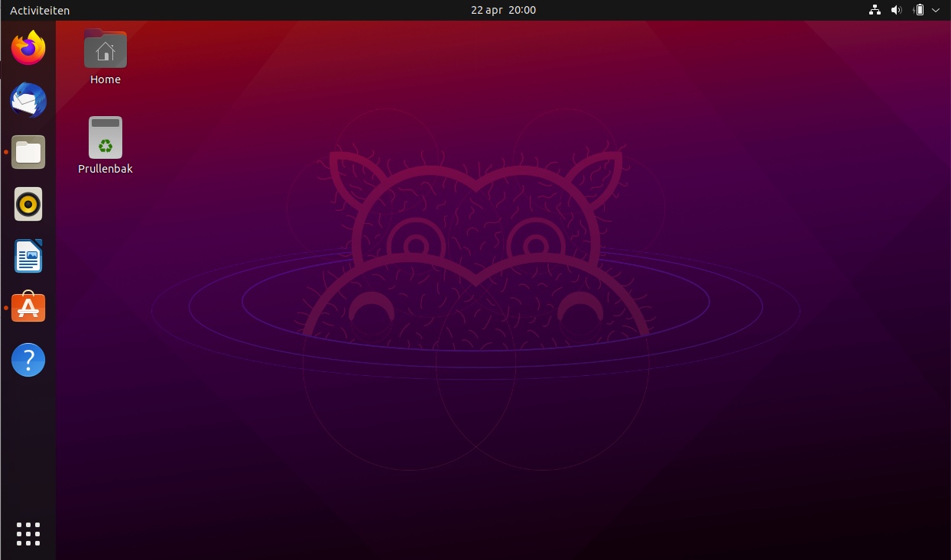Viewport: 951px width, 560px height.
Task: Open LibreOffice Writer
Action: click(28, 256)
